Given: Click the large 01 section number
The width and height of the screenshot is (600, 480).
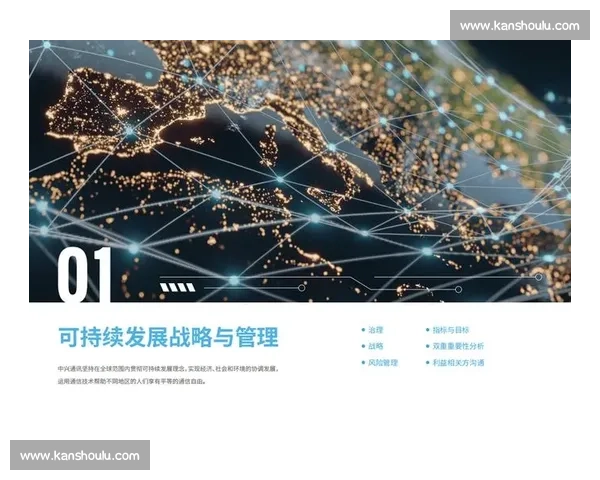Looking at the screenshot, I should (85, 275).
